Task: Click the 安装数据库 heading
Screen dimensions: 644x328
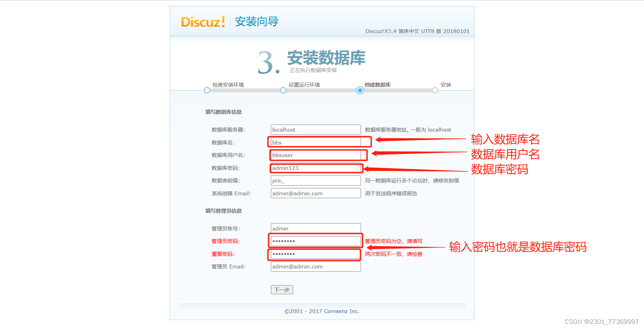Action: [x=326, y=57]
